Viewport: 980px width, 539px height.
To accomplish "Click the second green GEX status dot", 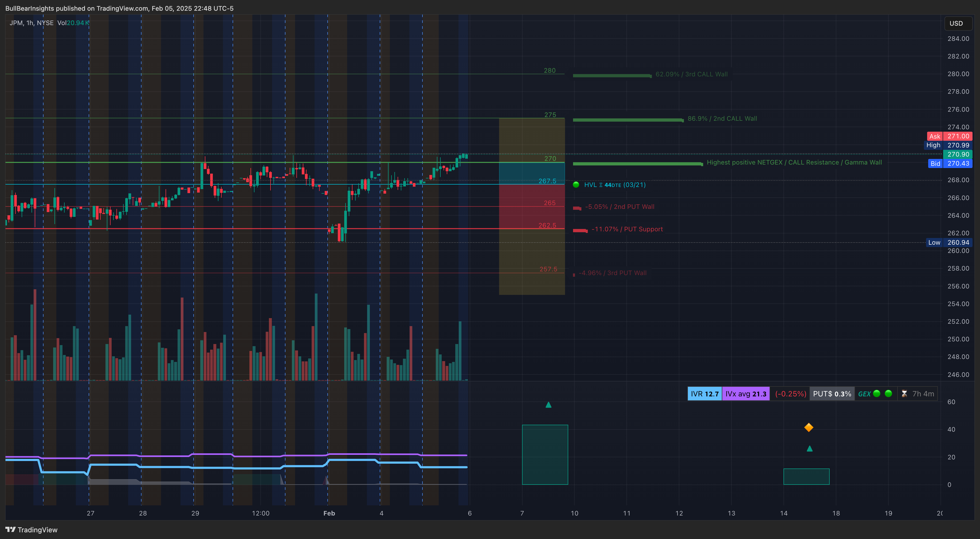I will coord(888,394).
